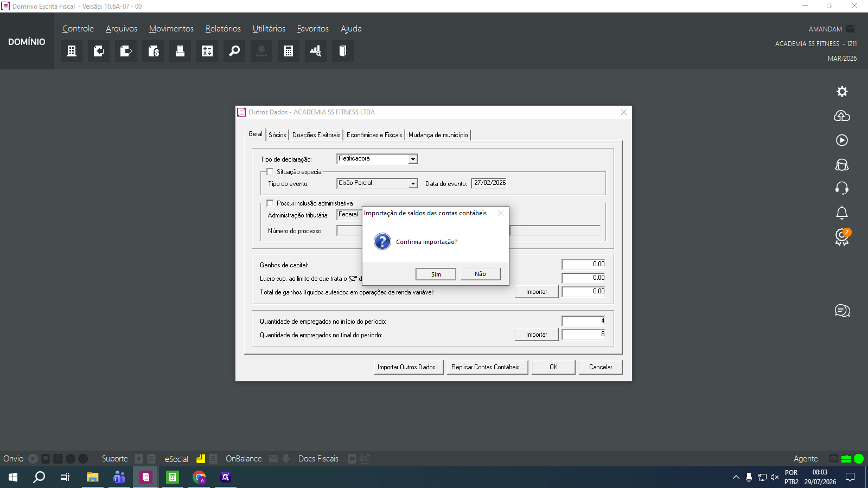The height and width of the screenshot is (488, 868).
Task: Open the Ajuda menu
Action: point(351,29)
